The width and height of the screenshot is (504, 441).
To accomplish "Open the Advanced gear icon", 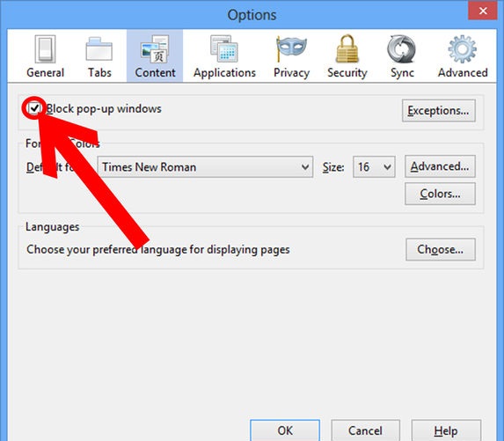I will 462,49.
